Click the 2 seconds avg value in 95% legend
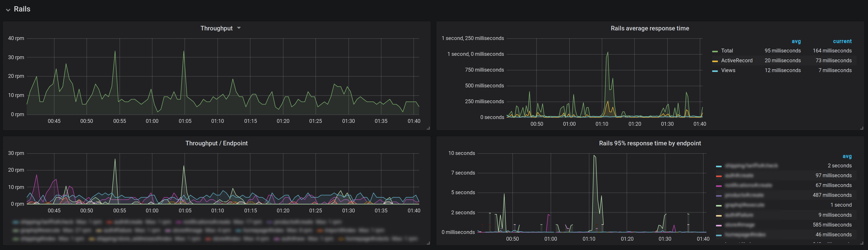Screen dimensions: 868x250 pos(839,165)
